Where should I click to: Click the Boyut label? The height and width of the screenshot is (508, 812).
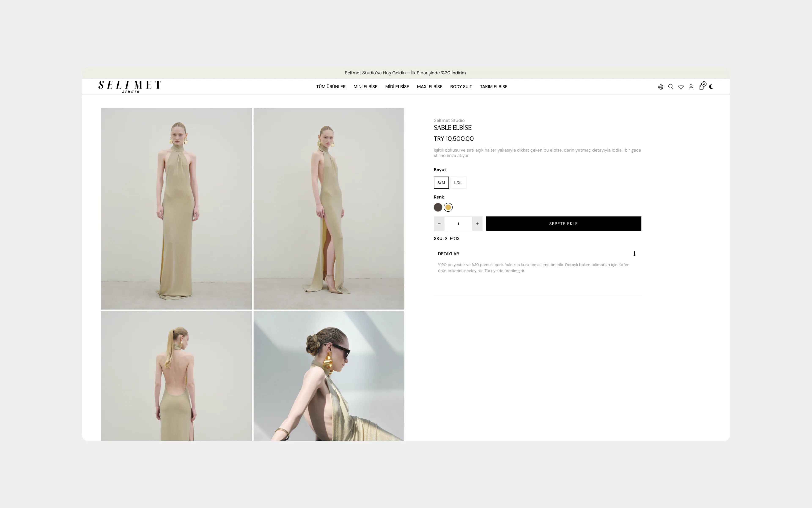click(440, 170)
